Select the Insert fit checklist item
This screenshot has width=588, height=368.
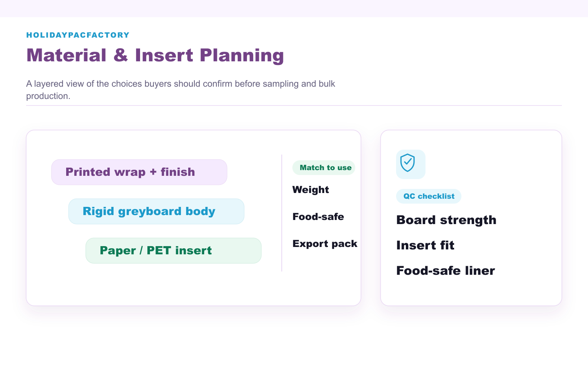tap(425, 245)
